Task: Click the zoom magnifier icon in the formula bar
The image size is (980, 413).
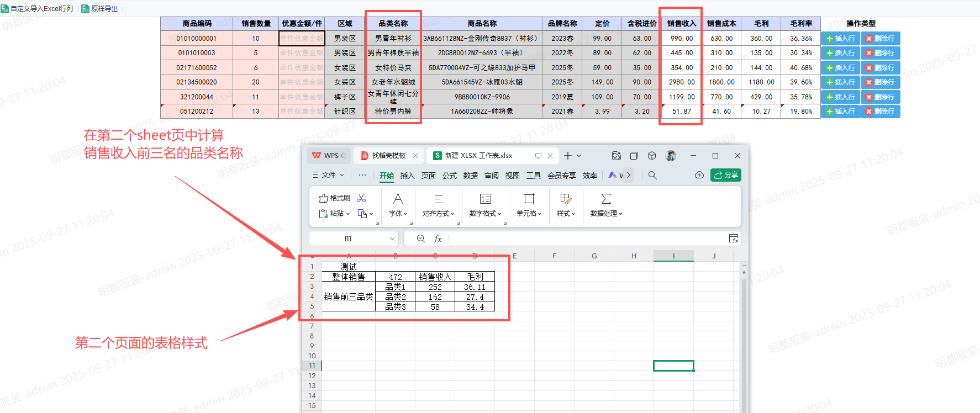Action: tap(421, 239)
